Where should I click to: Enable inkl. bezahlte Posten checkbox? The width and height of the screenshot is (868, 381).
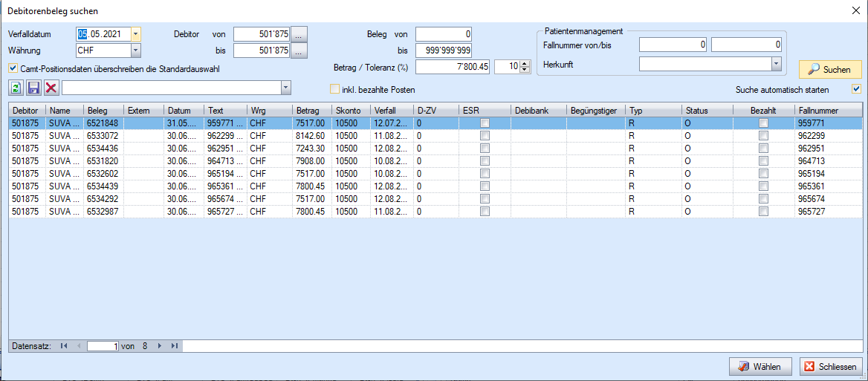(334, 89)
